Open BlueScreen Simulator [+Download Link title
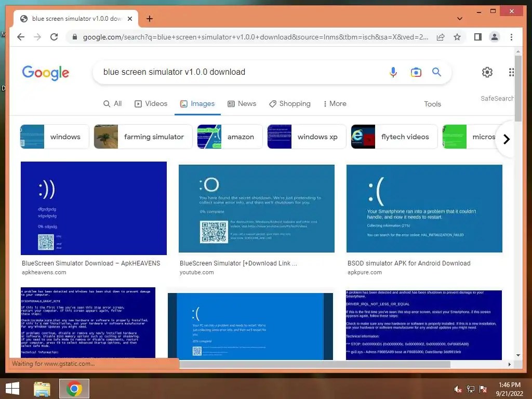Image resolution: width=532 pixels, height=399 pixels. pyautogui.click(x=238, y=263)
